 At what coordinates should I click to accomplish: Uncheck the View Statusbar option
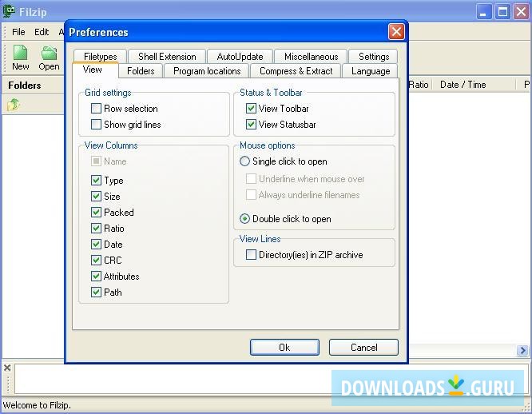click(x=251, y=125)
